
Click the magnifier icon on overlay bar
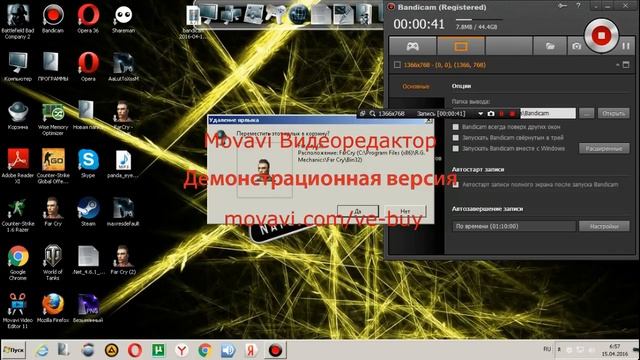(372, 113)
